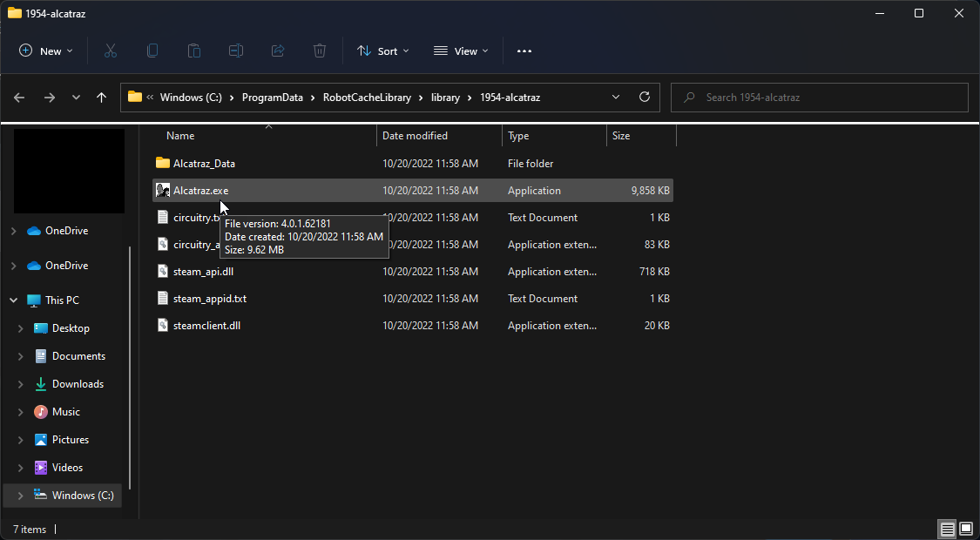
Task: Expand the Windows (C:) tree node
Action: click(21, 496)
